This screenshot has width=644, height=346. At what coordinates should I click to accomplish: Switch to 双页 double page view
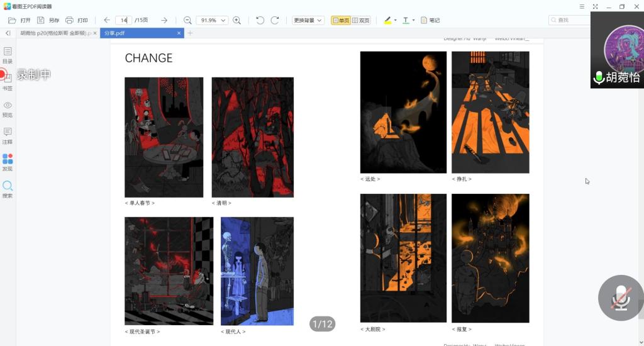360,20
